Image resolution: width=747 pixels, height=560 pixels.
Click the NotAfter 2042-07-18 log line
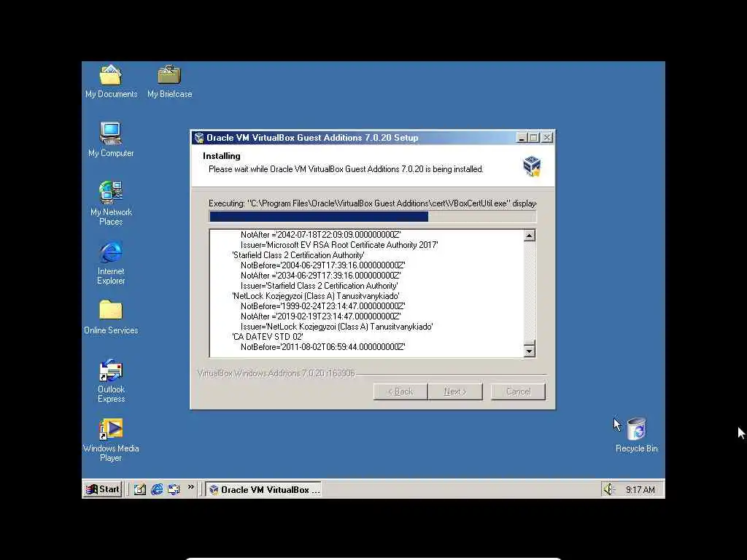point(321,235)
